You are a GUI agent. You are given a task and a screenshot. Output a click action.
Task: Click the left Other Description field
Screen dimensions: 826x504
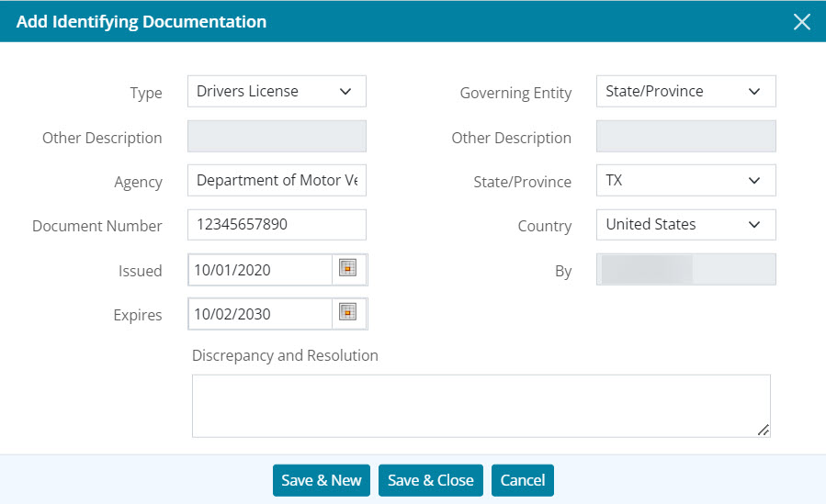point(277,136)
